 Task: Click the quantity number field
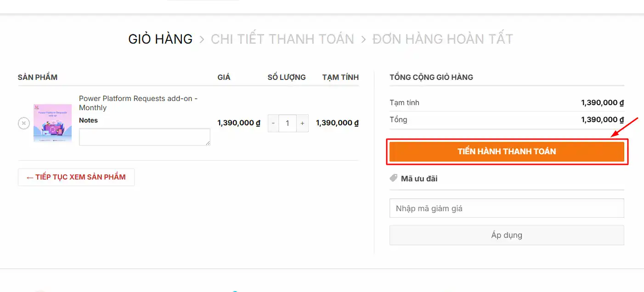[x=288, y=123]
